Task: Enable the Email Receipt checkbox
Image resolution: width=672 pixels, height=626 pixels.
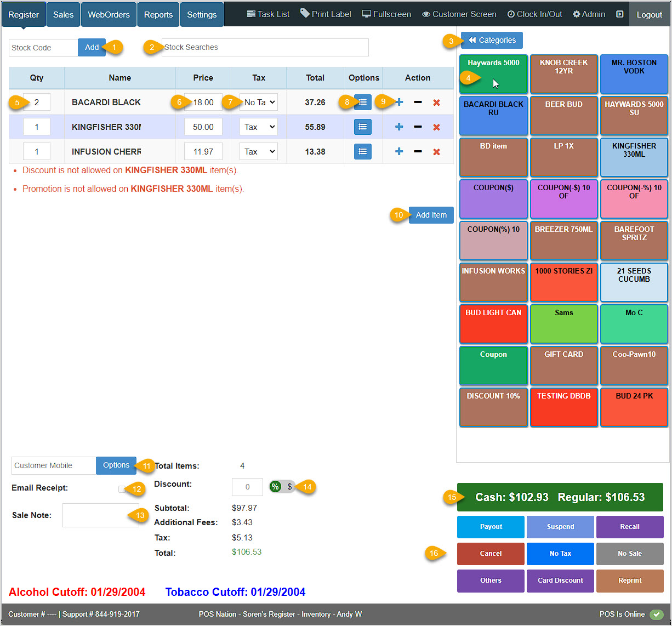Action: (x=123, y=488)
